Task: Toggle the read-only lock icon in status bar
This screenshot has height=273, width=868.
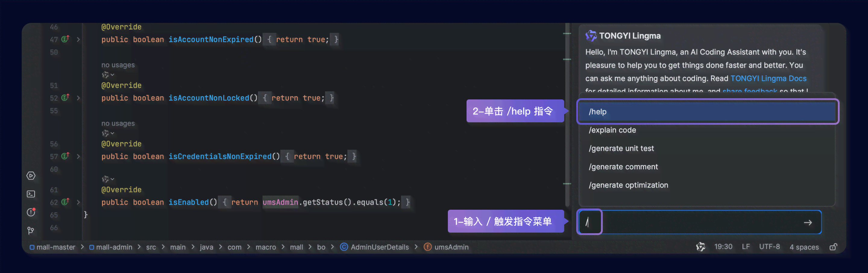Action: click(833, 247)
